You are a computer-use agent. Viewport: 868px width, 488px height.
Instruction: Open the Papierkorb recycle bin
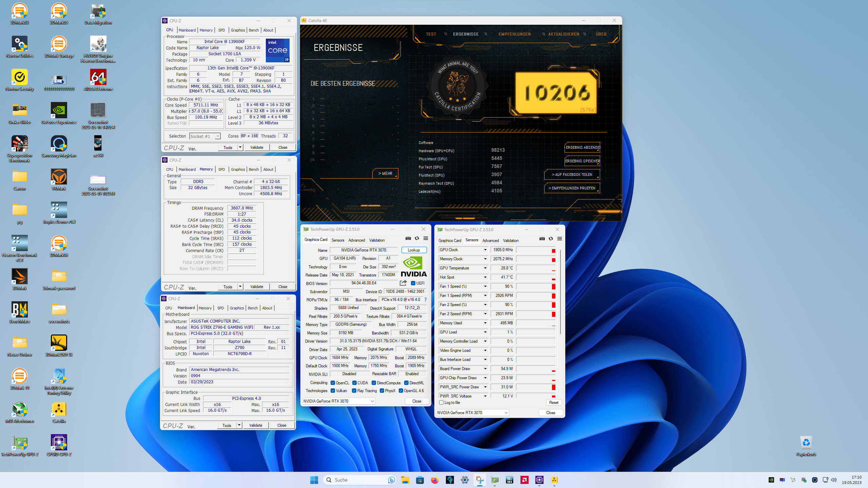coord(806,445)
